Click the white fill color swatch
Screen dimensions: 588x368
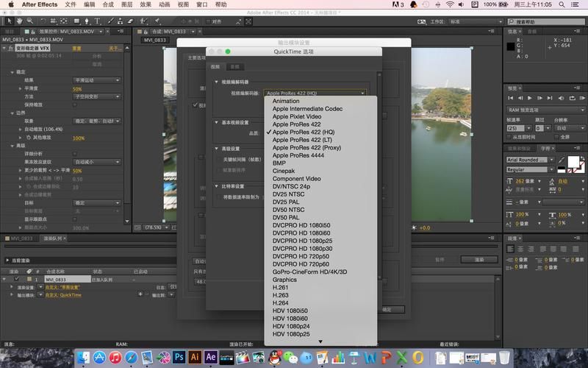point(573,160)
